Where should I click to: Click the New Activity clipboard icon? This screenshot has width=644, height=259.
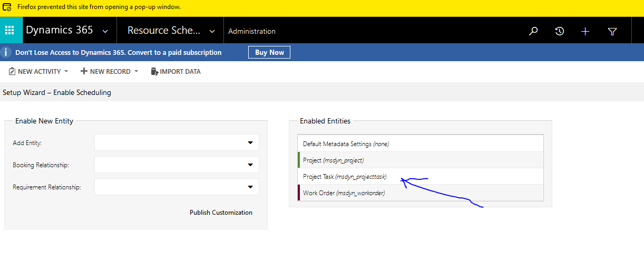pyautogui.click(x=12, y=71)
